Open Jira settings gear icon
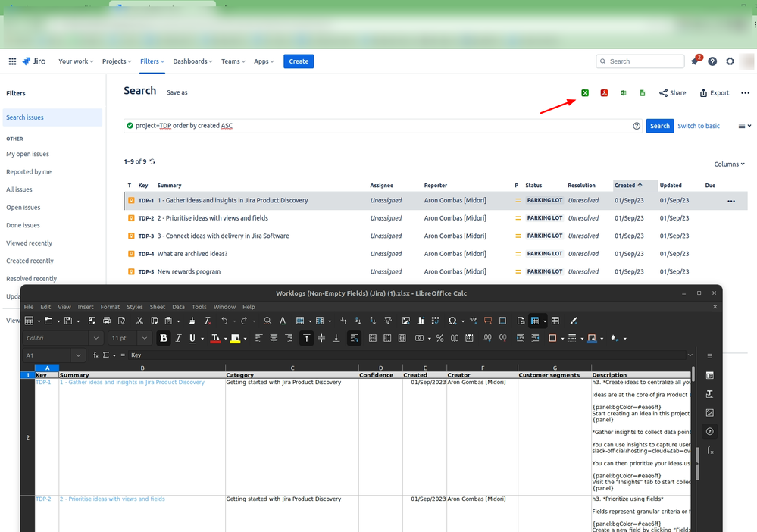This screenshot has width=757, height=532. (x=730, y=61)
